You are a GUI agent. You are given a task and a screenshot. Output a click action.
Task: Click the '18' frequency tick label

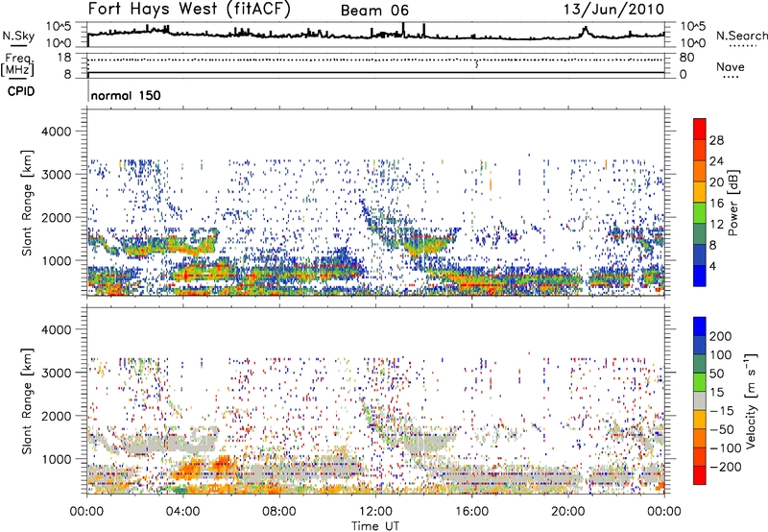(63, 58)
